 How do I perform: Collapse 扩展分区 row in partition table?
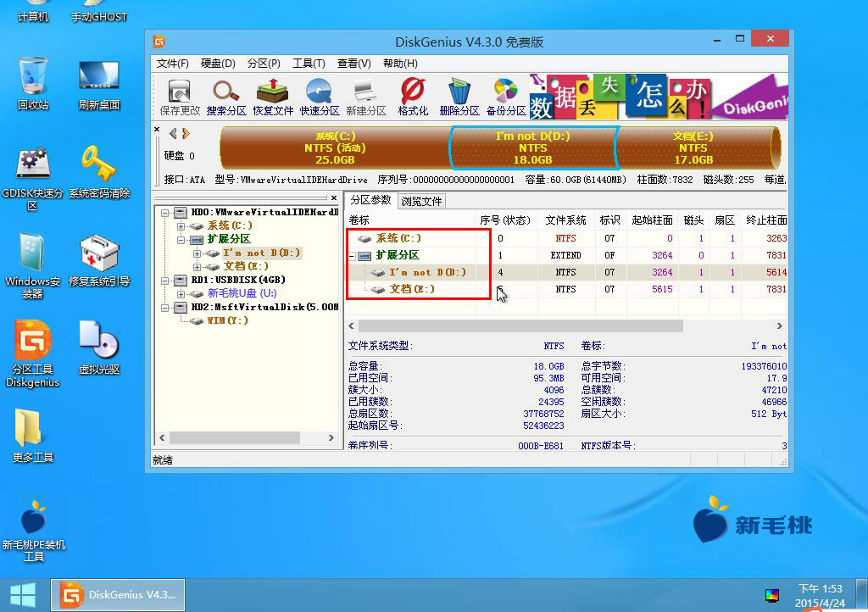[352, 256]
